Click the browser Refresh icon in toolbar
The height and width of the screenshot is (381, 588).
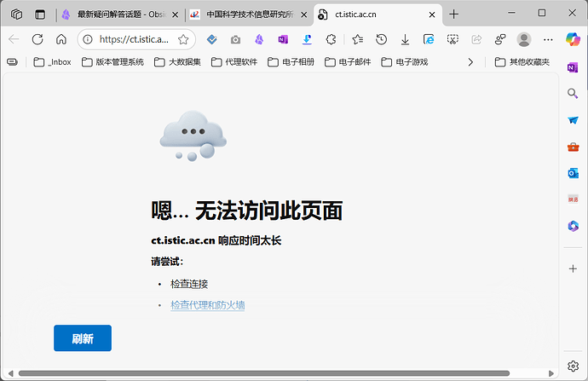click(37, 39)
